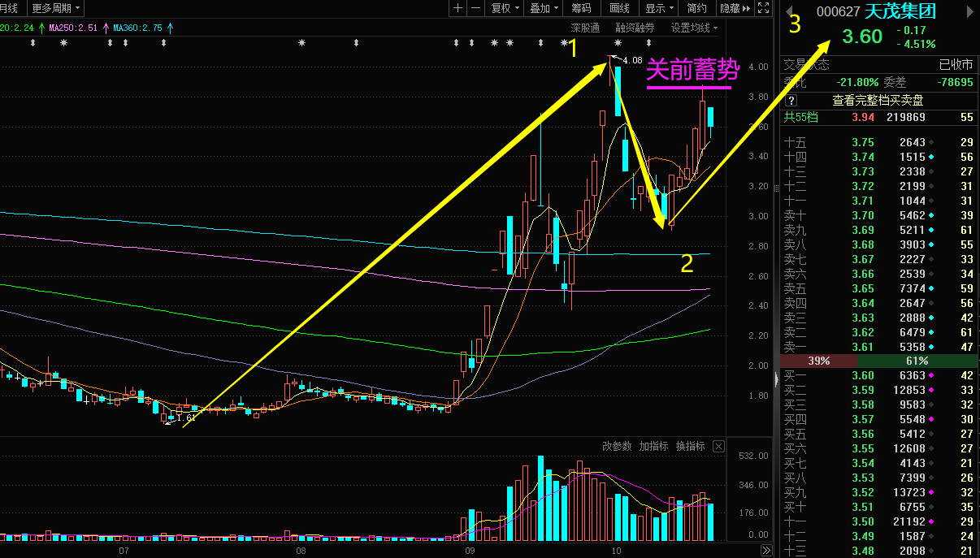Click 加指标 add indicator link
The image size is (980, 558).
tap(653, 447)
